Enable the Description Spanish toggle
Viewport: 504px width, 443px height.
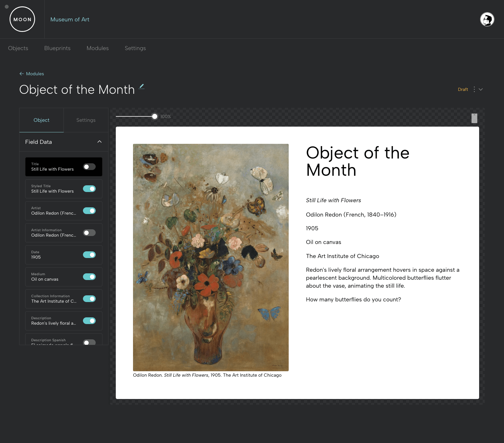89,342
